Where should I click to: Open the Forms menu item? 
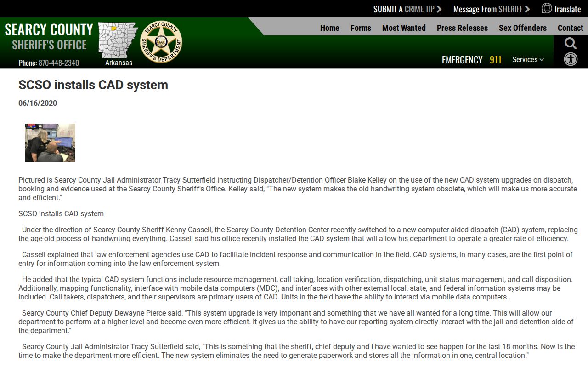(361, 28)
